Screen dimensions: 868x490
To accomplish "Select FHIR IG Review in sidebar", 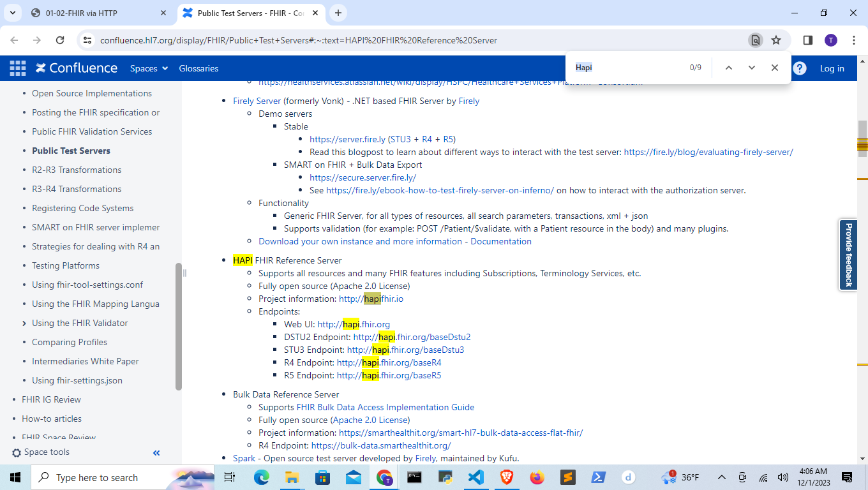I will point(51,399).
